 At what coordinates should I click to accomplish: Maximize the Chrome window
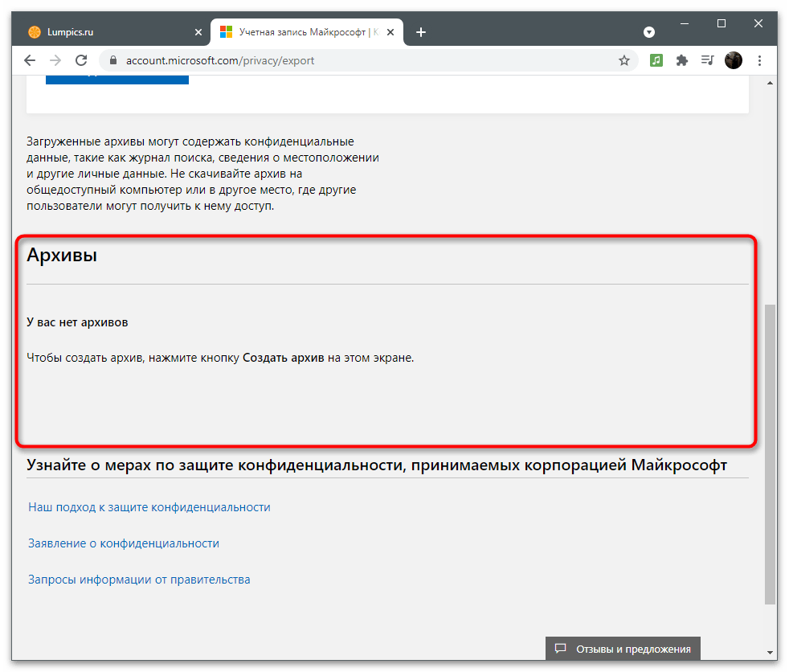721,23
